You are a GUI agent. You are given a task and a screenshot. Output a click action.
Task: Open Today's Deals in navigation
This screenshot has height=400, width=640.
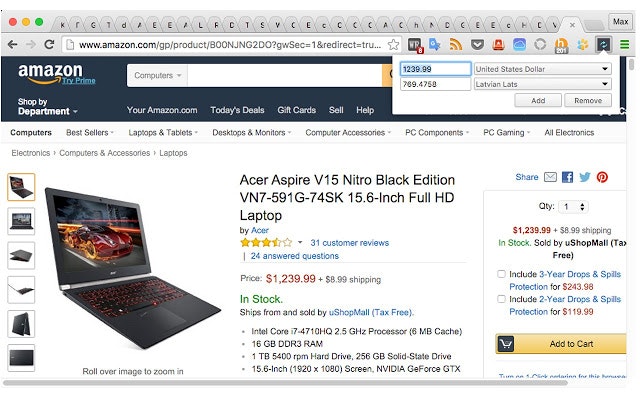237,110
